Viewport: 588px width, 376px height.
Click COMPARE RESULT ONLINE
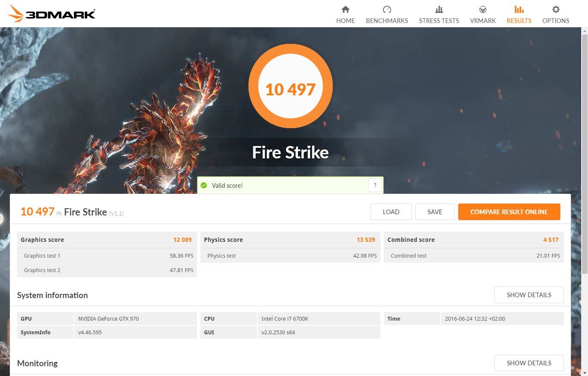tap(509, 212)
